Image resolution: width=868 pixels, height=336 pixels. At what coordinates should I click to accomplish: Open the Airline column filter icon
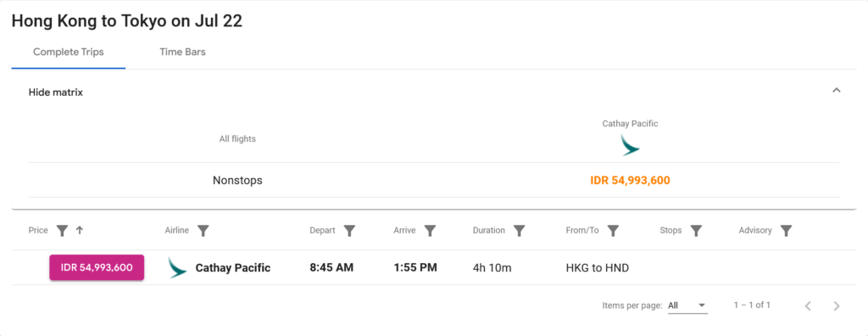point(203,231)
